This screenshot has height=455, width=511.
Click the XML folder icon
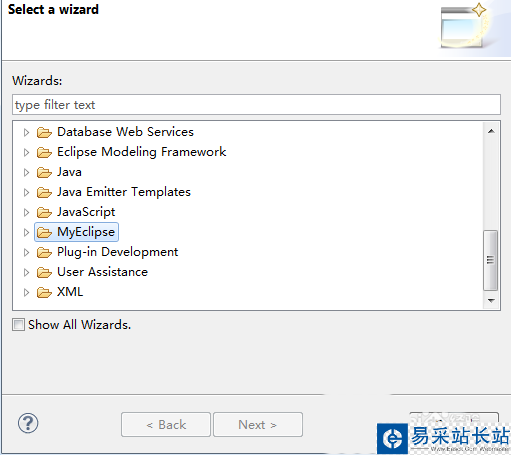(x=44, y=292)
